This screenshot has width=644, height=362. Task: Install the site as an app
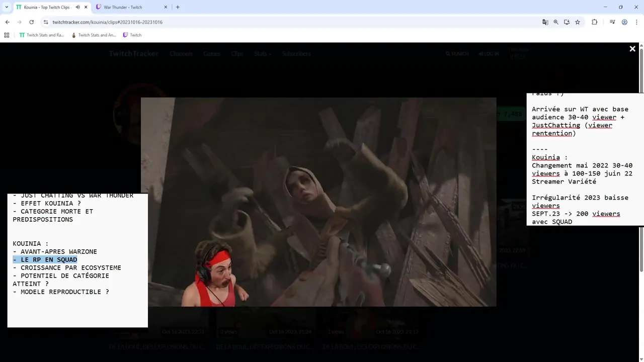(567, 22)
